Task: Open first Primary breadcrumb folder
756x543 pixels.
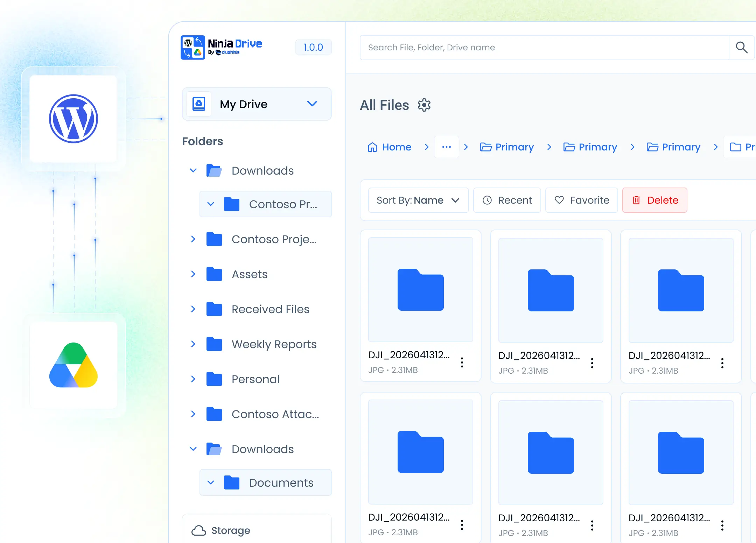Action: tap(507, 147)
